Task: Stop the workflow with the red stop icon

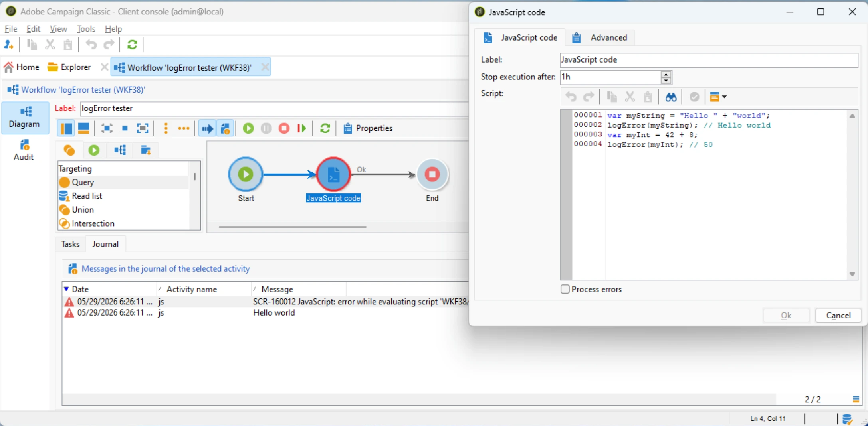Action: coord(284,128)
